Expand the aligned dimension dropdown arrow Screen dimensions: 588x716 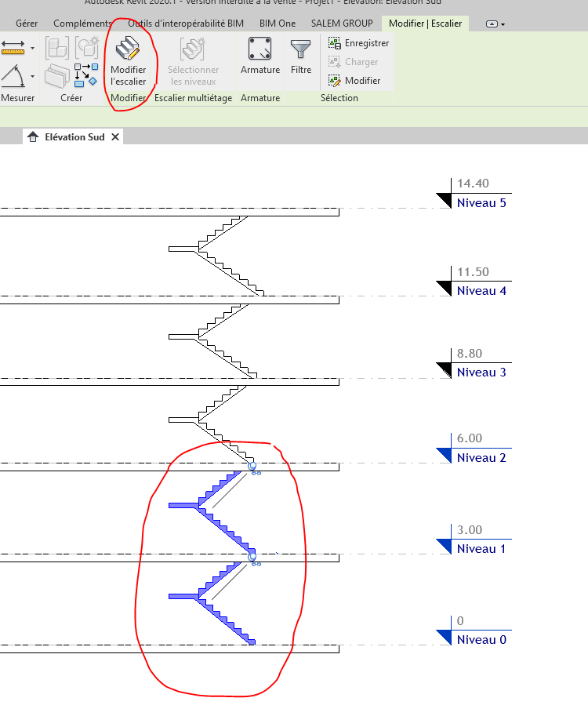(32, 49)
